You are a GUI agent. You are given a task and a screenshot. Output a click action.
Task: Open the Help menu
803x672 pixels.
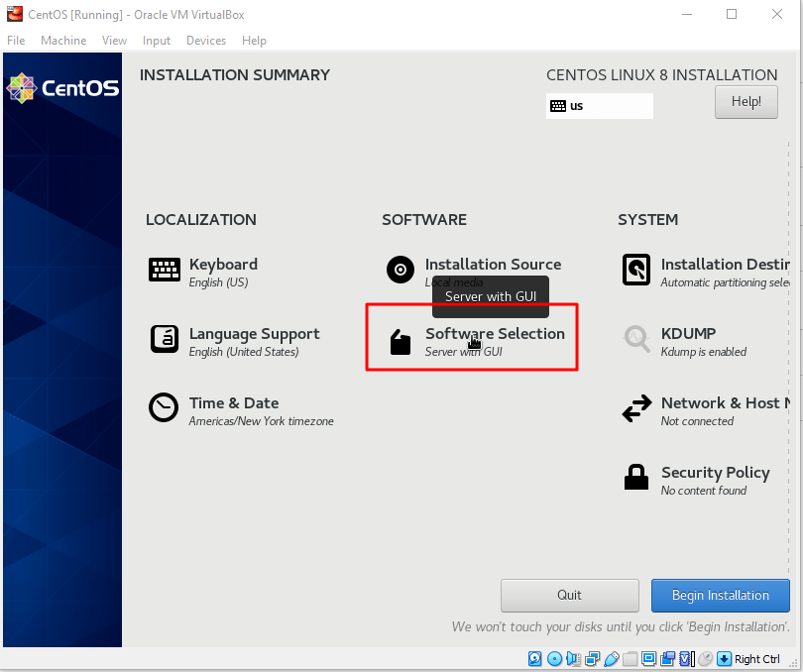coord(254,41)
